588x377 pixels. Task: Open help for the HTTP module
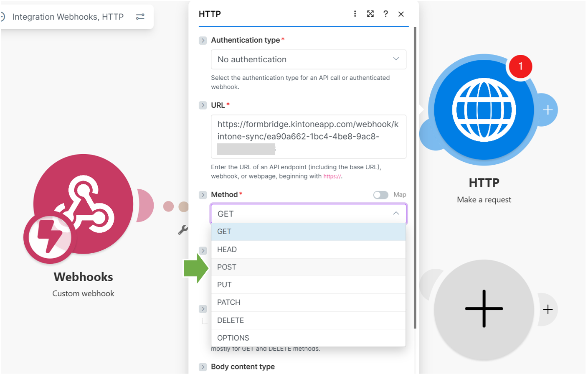click(385, 14)
